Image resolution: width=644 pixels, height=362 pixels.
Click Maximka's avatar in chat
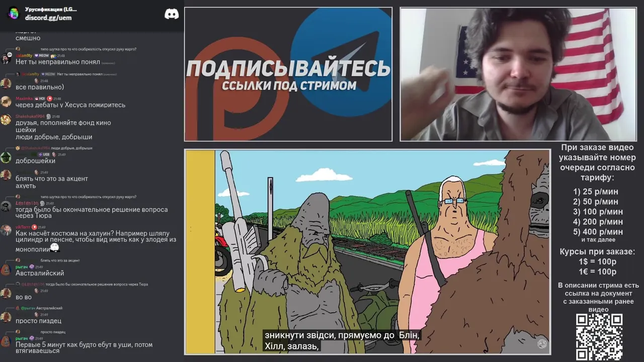click(6, 102)
